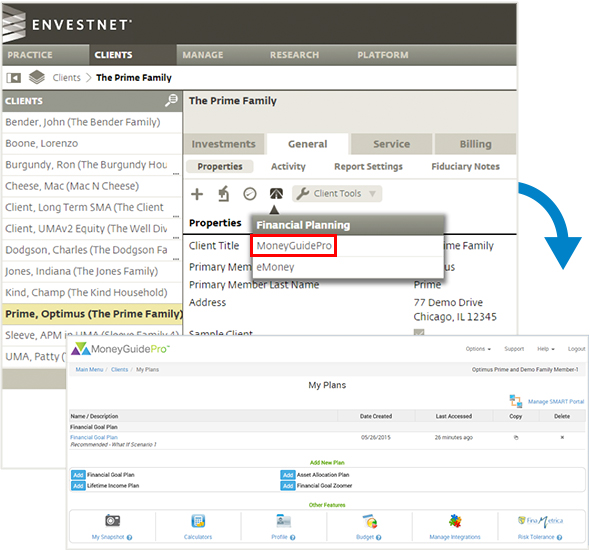Image resolution: width=590 pixels, height=550 pixels.
Task: Add an Asset Allocation Plan
Action: tap(288, 475)
